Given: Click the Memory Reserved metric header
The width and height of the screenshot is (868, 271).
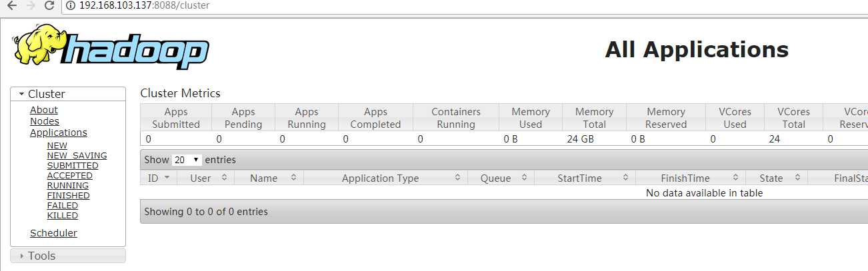Looking at the screenshot, I should [x=666, y=118].
